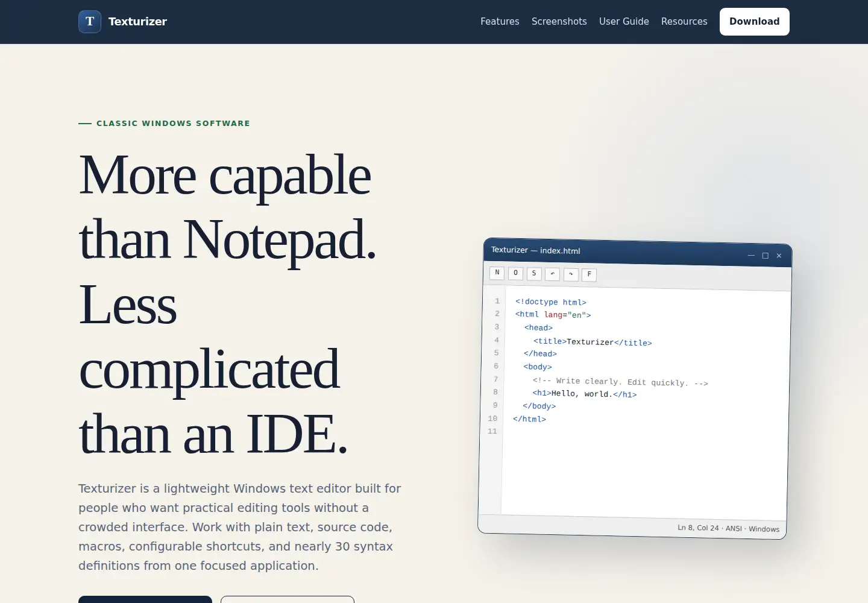Click the closing '</head>' code line
The width and height of the screenshot is (868, 603).
[540, 353]
